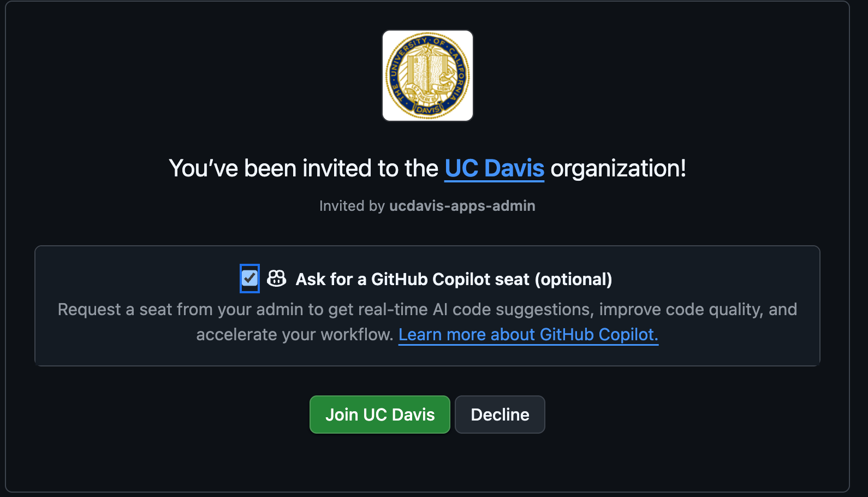
Task: Open the UC Davis organization link
Action: 494,168
